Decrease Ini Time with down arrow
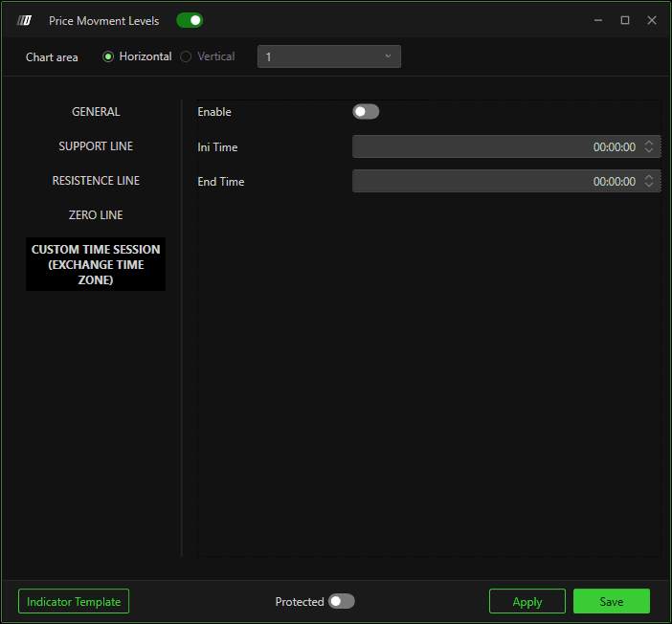Screen dimensions: 672x624 click(649, 150)
